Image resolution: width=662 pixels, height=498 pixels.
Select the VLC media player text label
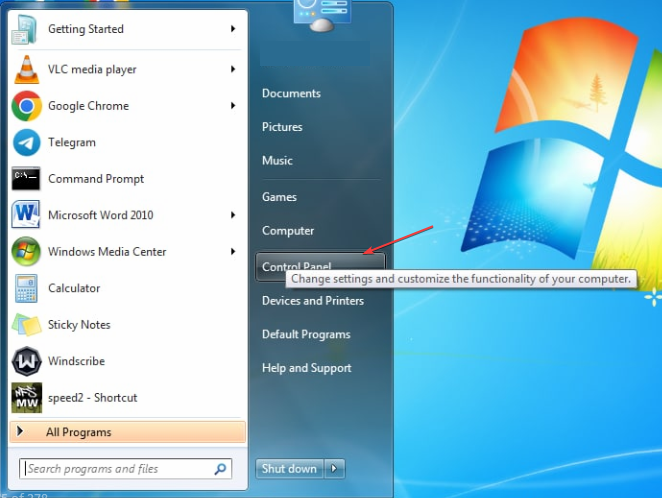tap(92, 70)
